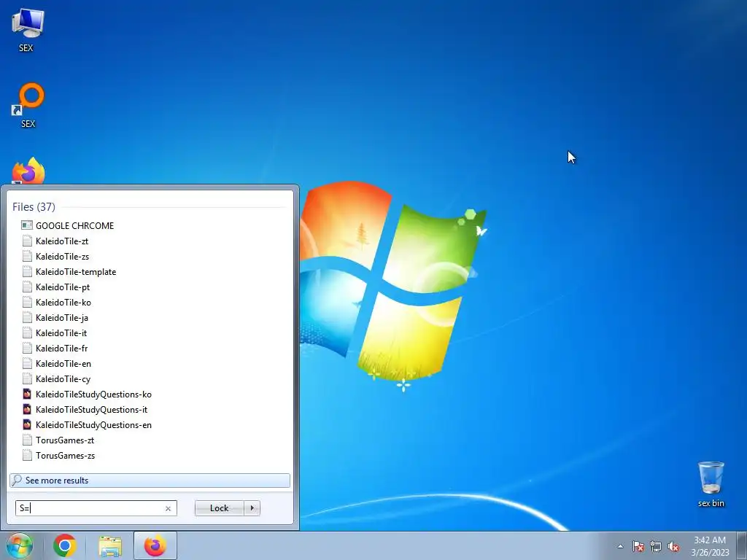This screenshot has height=560, width=747.
Task: Open Windows Explorer from the taskbar
Action: 110,545
